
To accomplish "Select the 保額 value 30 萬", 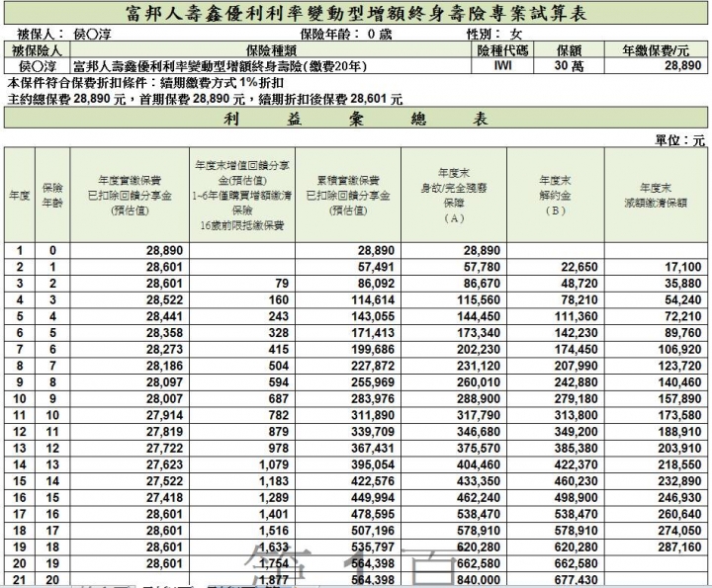I will click(569, 66).
